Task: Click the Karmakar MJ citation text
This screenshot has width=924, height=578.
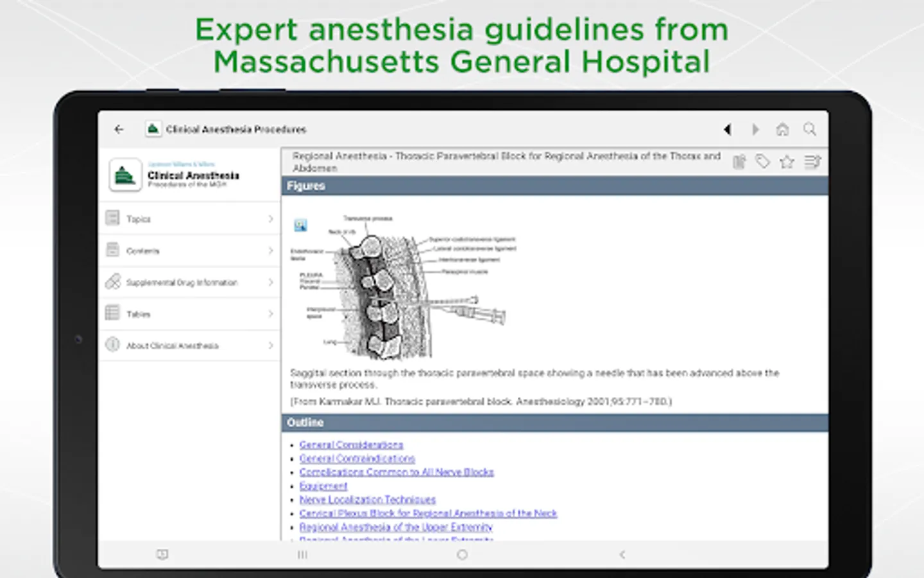Action: point(481,401)
